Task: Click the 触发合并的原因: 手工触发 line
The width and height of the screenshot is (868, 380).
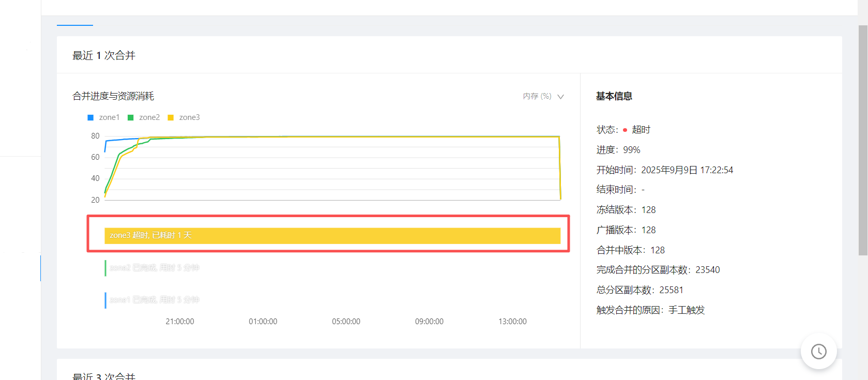Action: [651, 310]
